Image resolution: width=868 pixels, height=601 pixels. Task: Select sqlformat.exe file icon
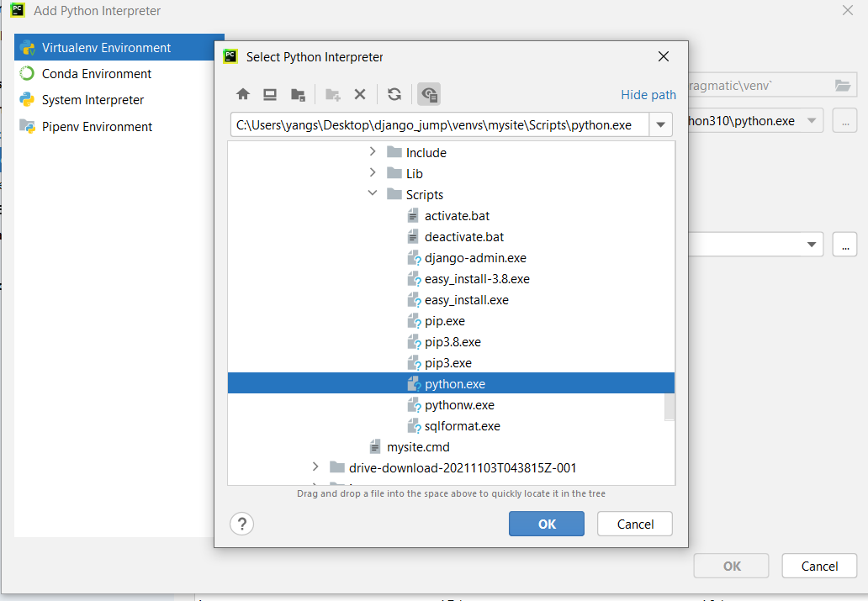[x=414, y=426]
